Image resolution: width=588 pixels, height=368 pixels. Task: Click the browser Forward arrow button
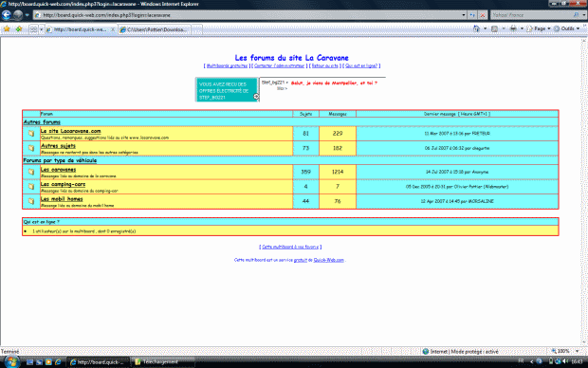coord(18,15)
